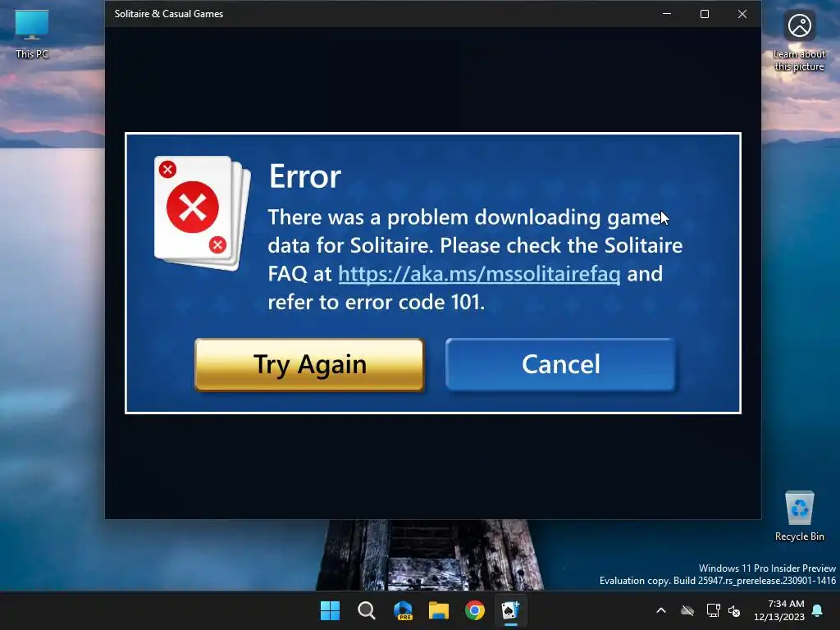Open the Recycle Bin desktop icon
Image resolution: width=840 pixels, height=630 pixels.
[799, 517]
